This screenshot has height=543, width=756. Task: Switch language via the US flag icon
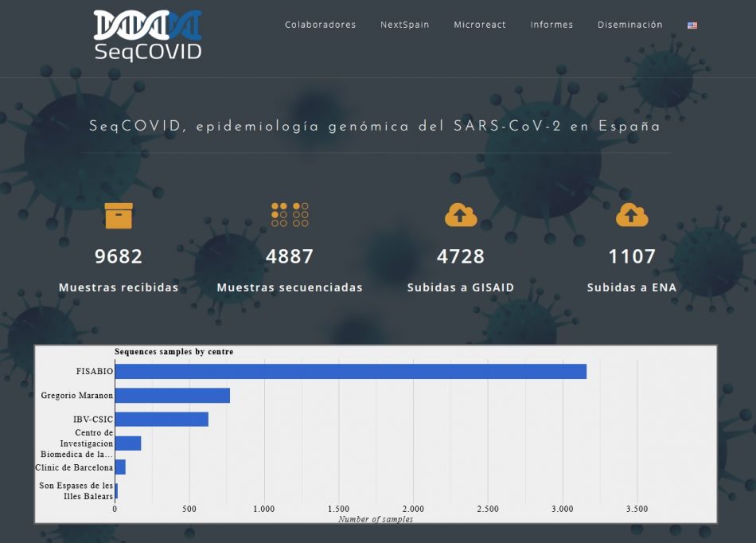coord(692,25)
